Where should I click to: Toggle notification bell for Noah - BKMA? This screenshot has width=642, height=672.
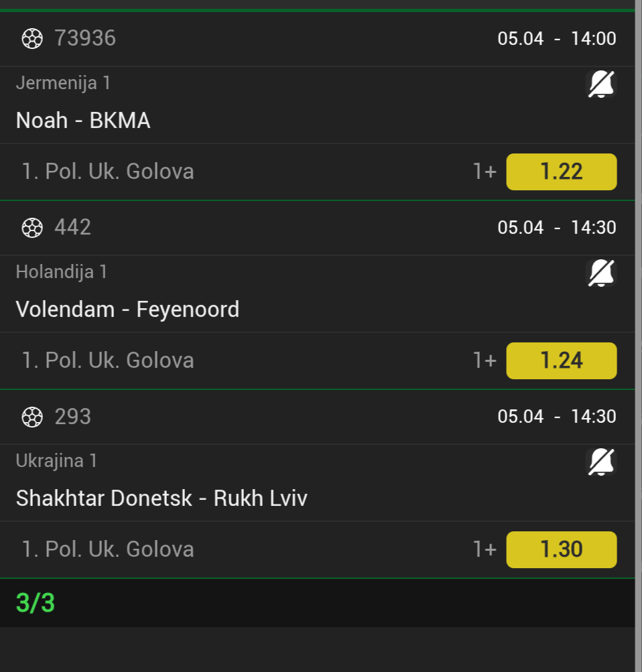pyautogui.click(x=600, y=84)
